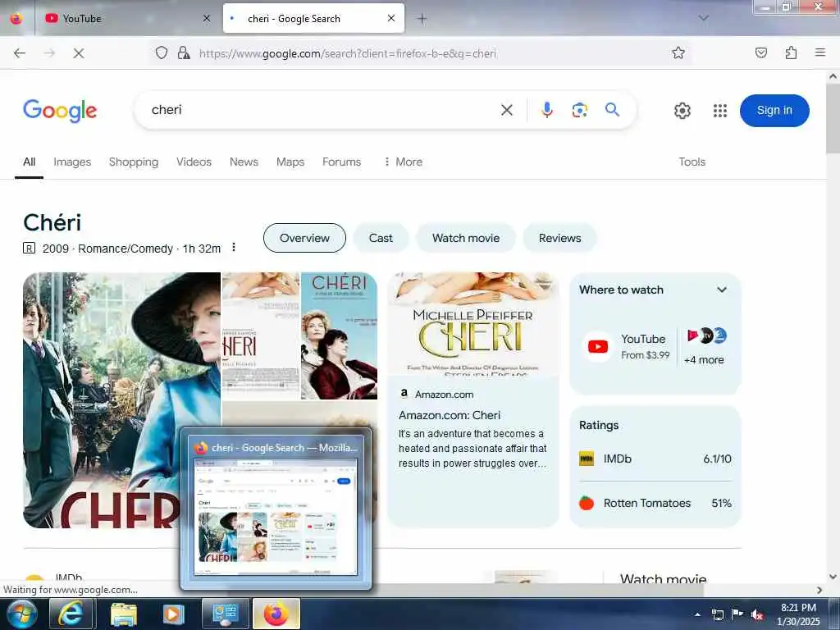Click the vertical scrollbar thumb
Screen dimensions: 840x630
(x=833, y=120)
